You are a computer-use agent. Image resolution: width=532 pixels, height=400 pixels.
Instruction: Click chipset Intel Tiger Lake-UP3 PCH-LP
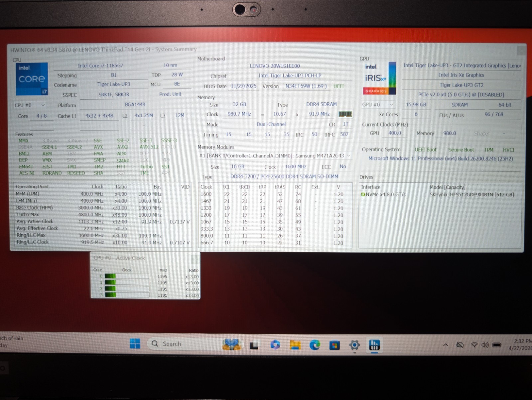(290, 76)
